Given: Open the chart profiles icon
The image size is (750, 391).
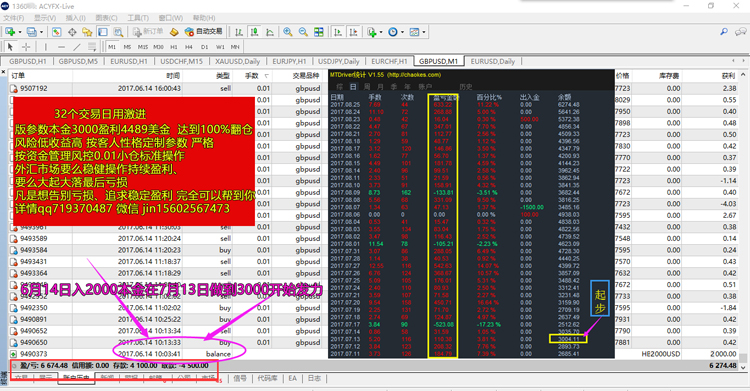Looking at the screenshot, I should click(32, 32).
